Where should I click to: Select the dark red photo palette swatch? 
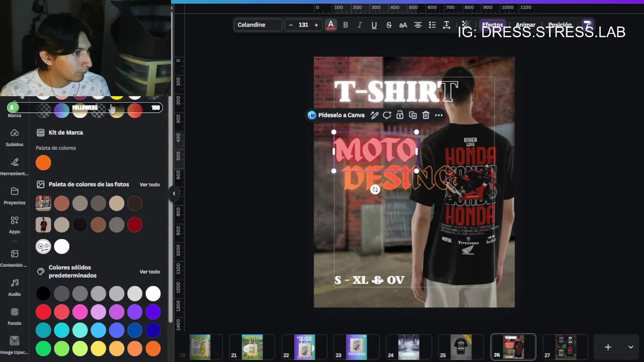(x=135, y=225)
